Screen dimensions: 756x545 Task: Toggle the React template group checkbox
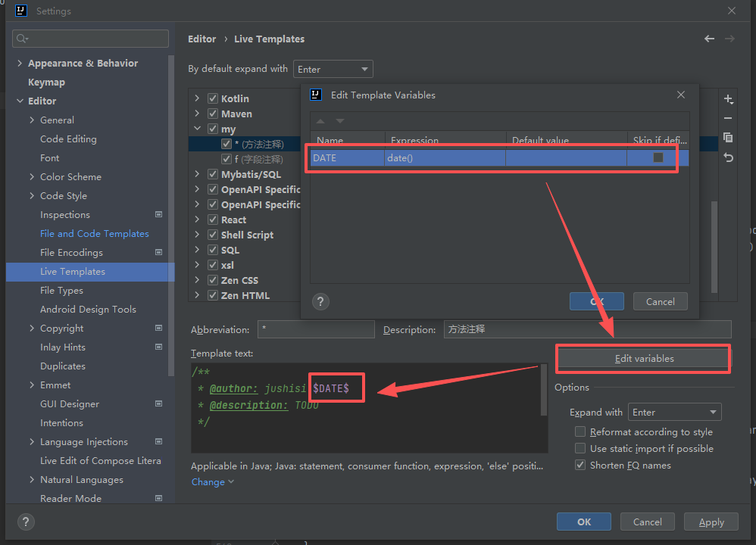213,220
